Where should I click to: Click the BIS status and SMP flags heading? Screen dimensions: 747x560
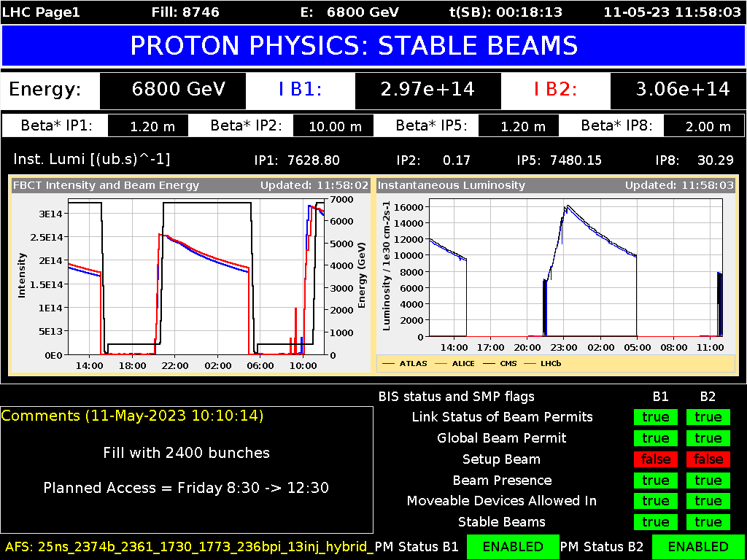point(457,396)
